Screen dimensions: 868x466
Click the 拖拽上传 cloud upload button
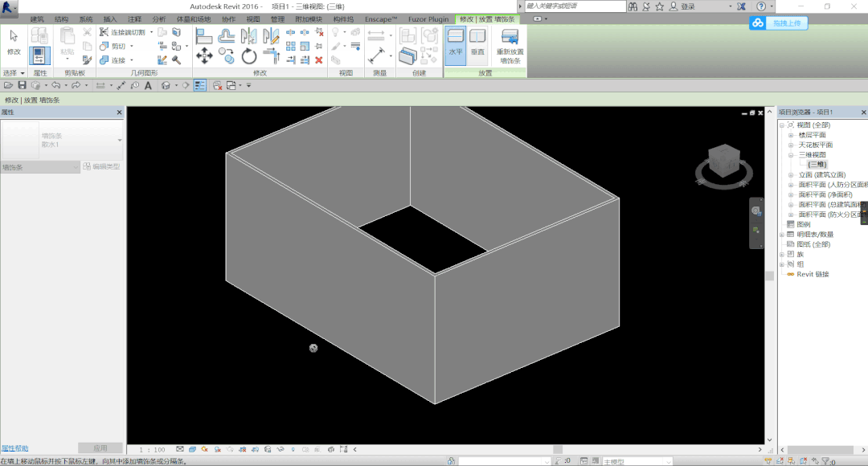tap(778, 23)
